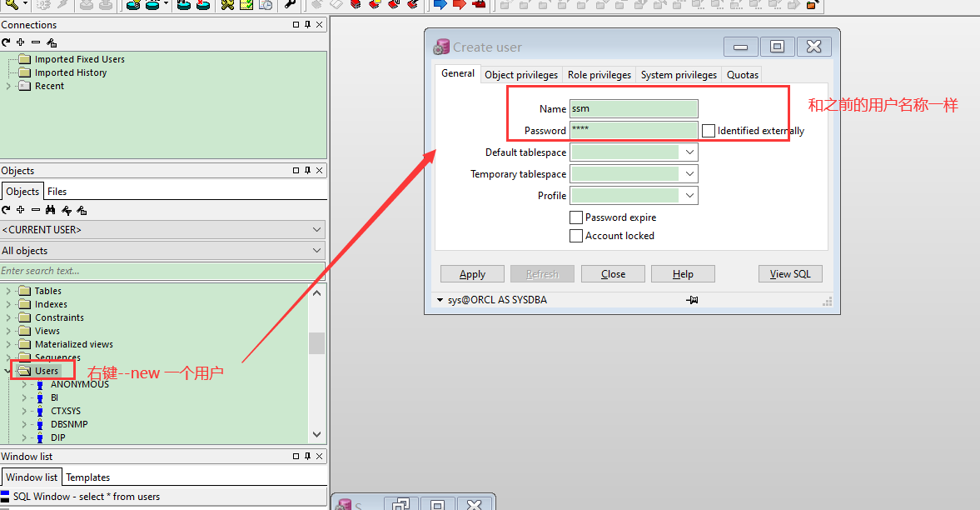
Task: Click the Users folder icon in tree
Action: [x=25, y=371]
